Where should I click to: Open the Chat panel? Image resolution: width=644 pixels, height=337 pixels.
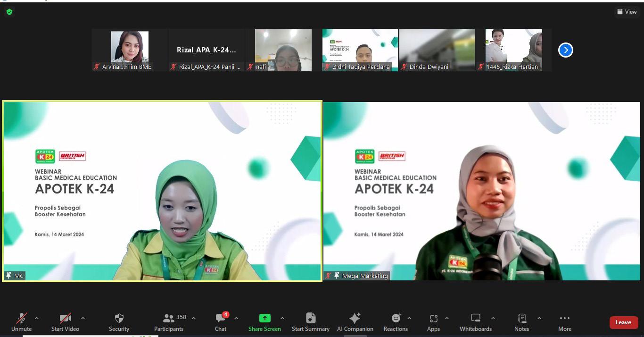[x=221, y=322]
